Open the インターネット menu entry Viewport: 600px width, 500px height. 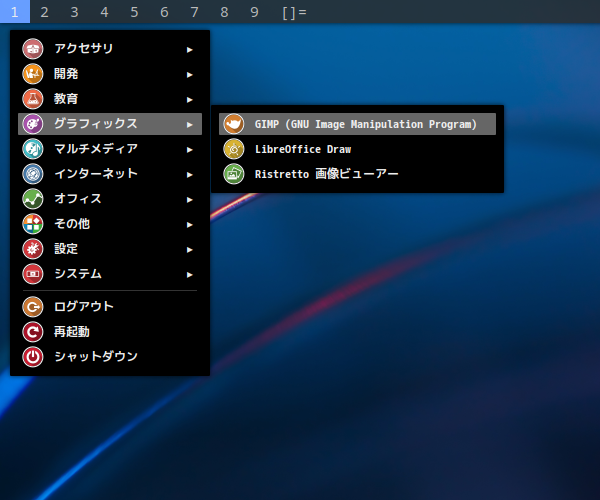click(x=110, y=174)
